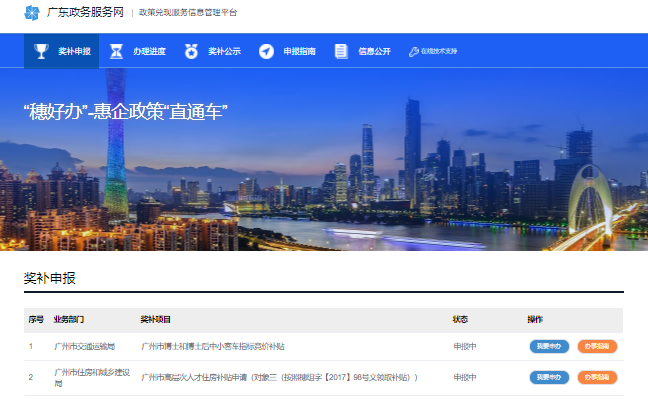Go to the 奖补公示 menu item
This screenshot has height=399, width=648.
(212, 51)
